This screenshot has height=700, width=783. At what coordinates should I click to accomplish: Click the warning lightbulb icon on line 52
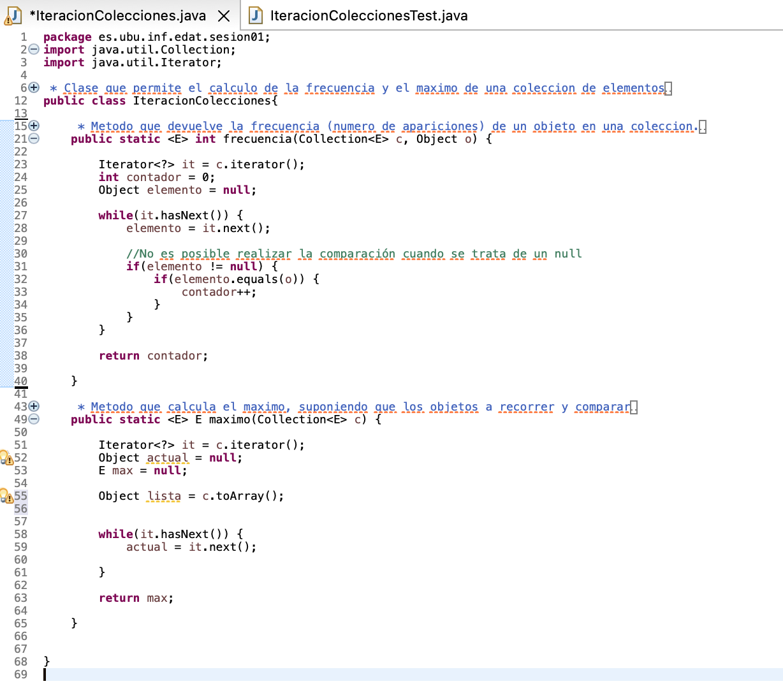[6, 458]
